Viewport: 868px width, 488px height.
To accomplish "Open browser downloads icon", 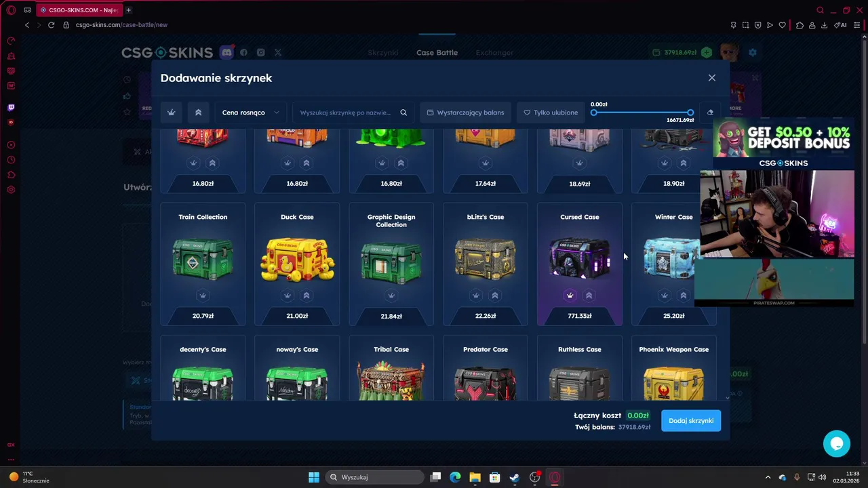I will 824,25.
